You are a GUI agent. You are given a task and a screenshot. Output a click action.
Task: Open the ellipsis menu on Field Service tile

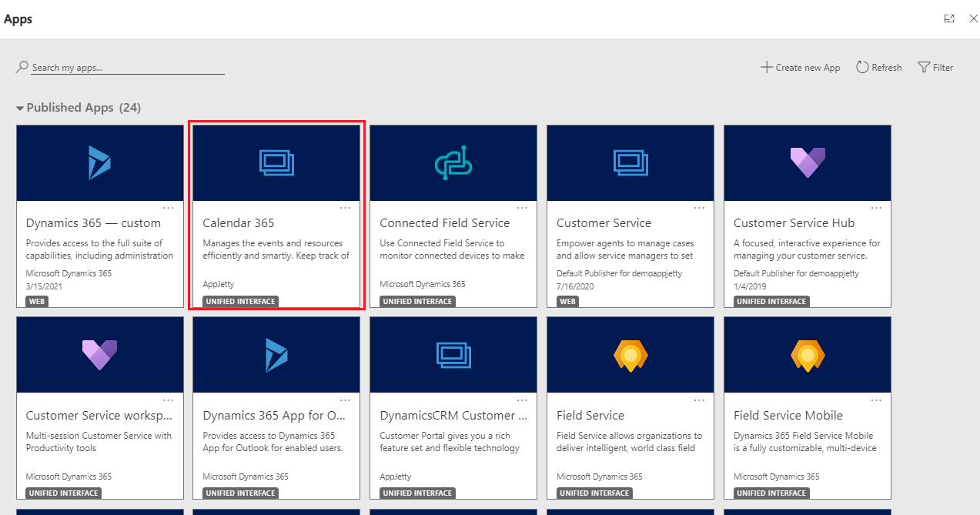point(699,400)
